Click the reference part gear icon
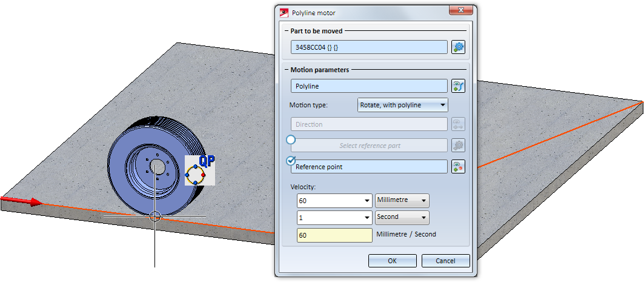644x282 pixels. 459,145
